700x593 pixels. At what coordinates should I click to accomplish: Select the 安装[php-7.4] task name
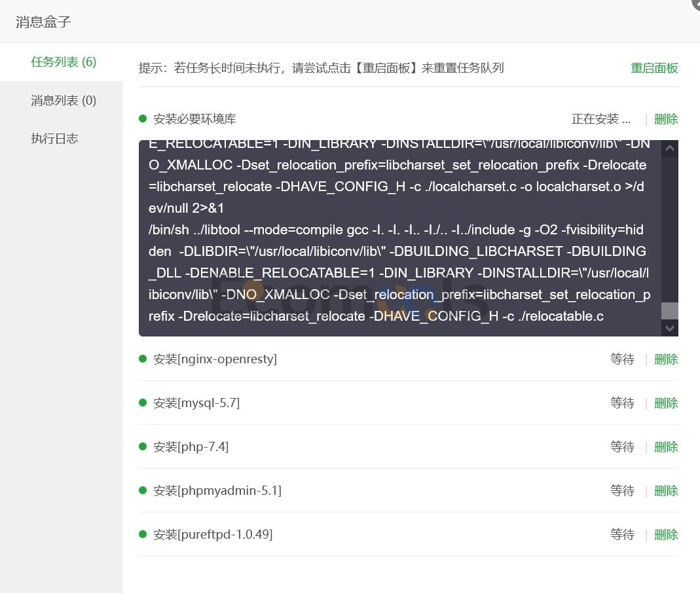(x=191, y=446)
